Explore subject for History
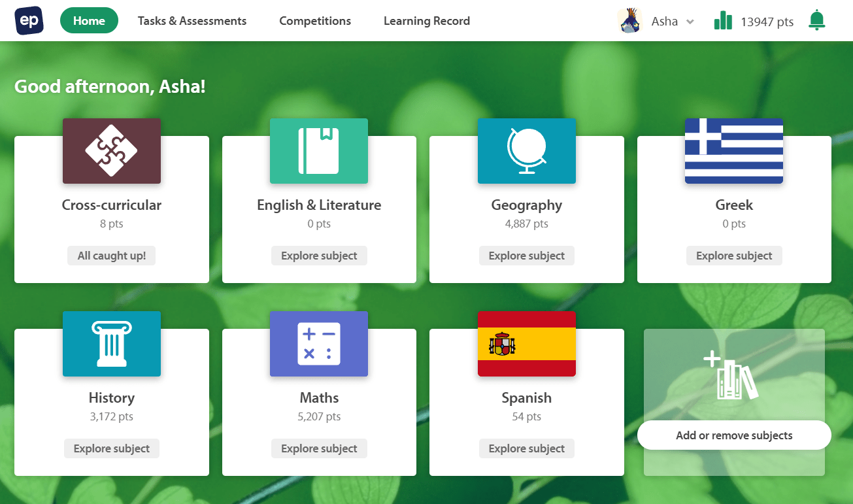 pos(112,448)
